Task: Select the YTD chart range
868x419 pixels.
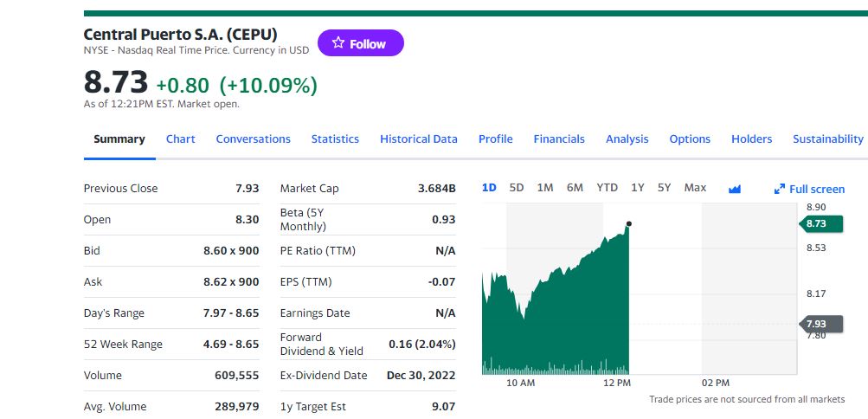Action: click(608, 188)
